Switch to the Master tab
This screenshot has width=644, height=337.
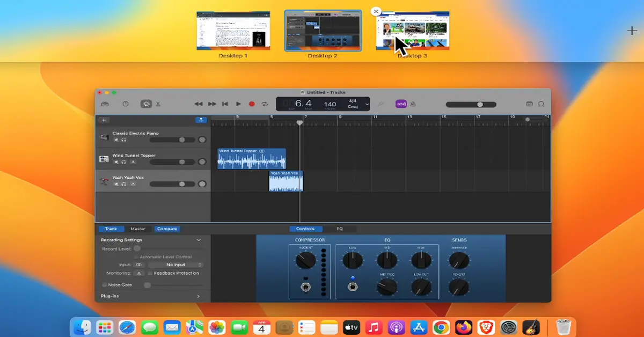pyautogui.click(x=138, y=229)
